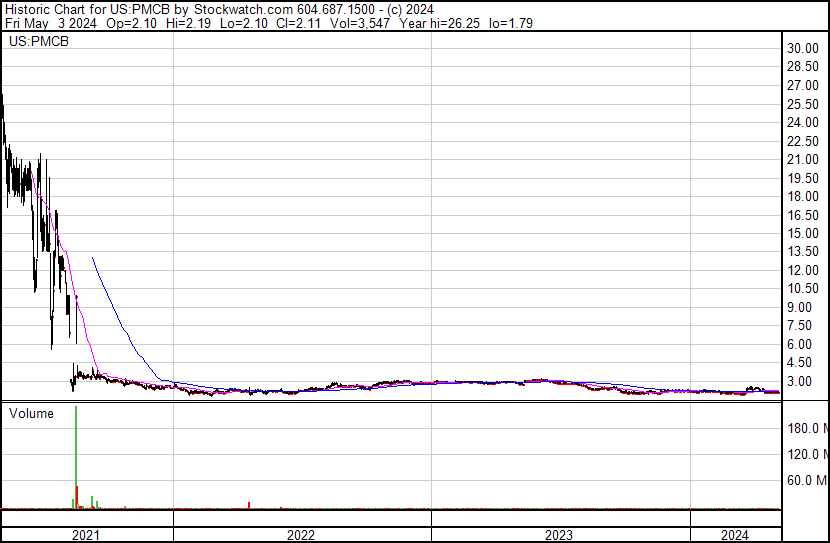
Task: Select the 28.50 price axis label
Action: [x=803, y=67]
